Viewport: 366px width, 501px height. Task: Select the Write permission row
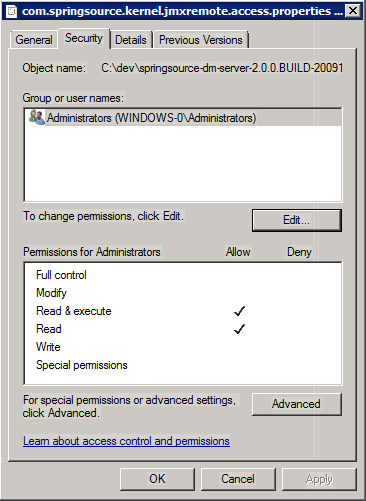[183, 347]
